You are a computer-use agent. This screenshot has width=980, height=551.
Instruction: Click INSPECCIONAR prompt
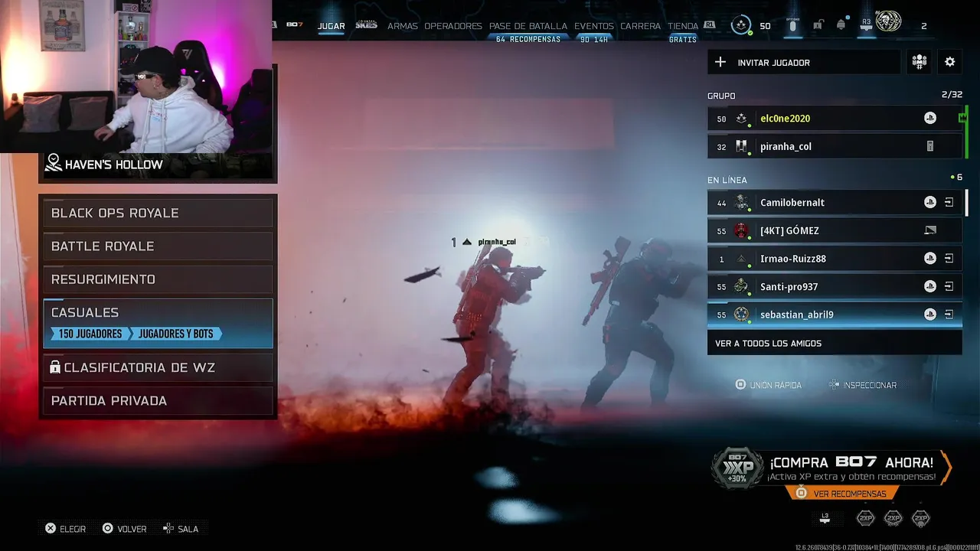pyautogui.click(x=862, y=385)
